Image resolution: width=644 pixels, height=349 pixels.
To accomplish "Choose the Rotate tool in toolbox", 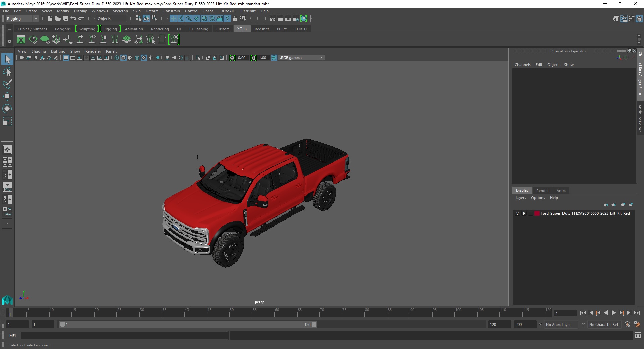I will pos(7,109).
